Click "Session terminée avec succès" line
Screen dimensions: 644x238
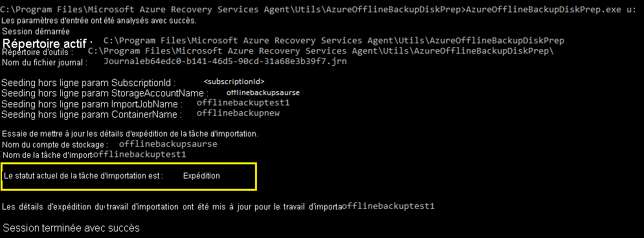pos(71,228)
